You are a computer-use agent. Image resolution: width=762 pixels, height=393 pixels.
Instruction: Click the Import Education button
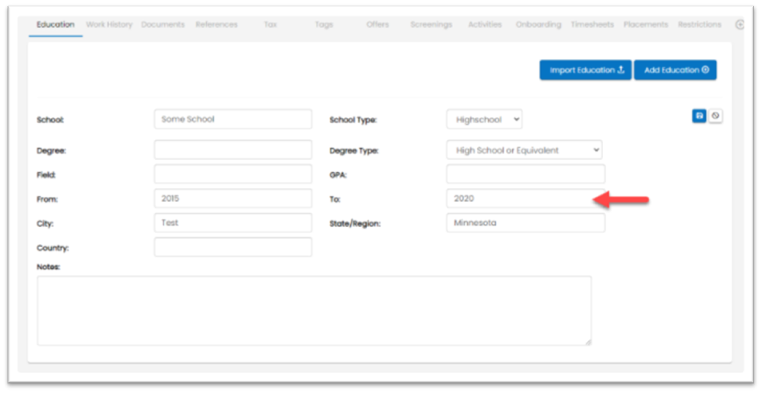click(586, 70)
